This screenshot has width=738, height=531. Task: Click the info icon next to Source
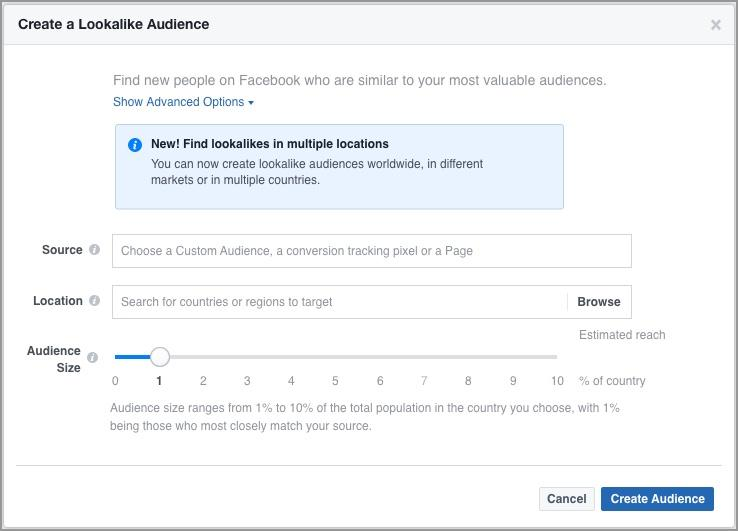pos(94,250)
